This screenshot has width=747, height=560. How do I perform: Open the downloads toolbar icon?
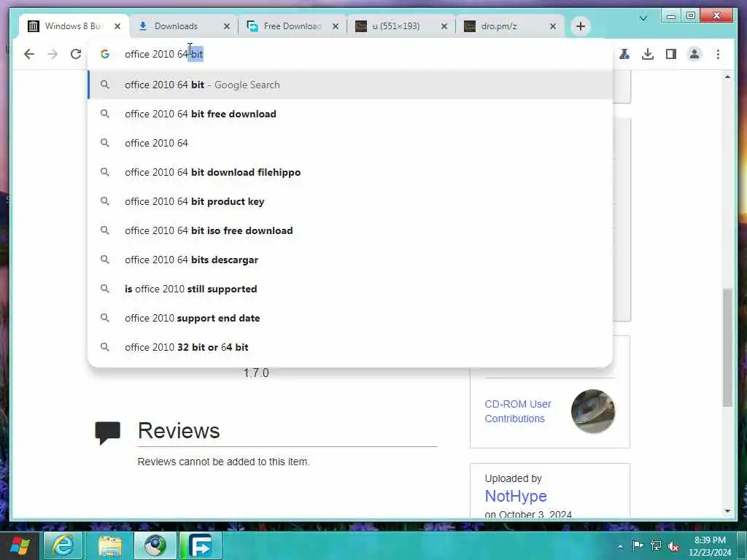click(x=648, y=54)
